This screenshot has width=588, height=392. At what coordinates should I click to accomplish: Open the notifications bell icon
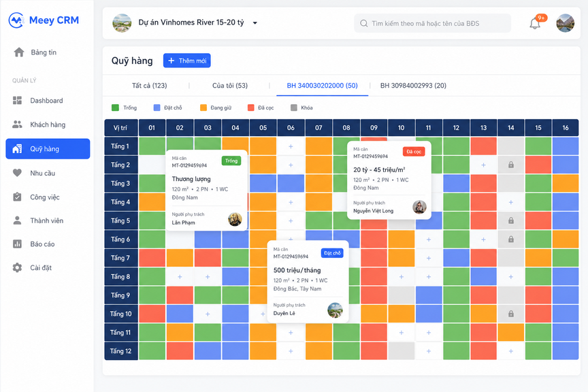[535, 24]
